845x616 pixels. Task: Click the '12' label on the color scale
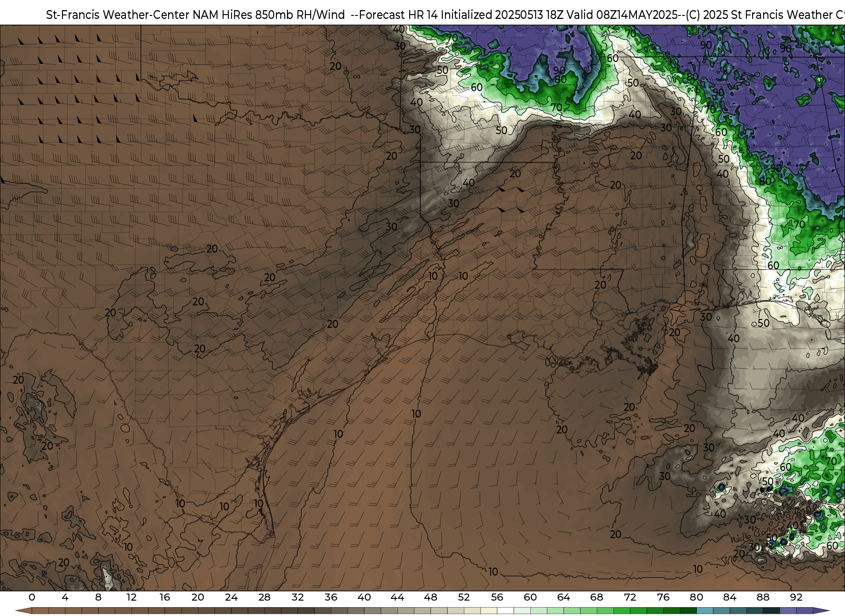[x=131, y=597]
